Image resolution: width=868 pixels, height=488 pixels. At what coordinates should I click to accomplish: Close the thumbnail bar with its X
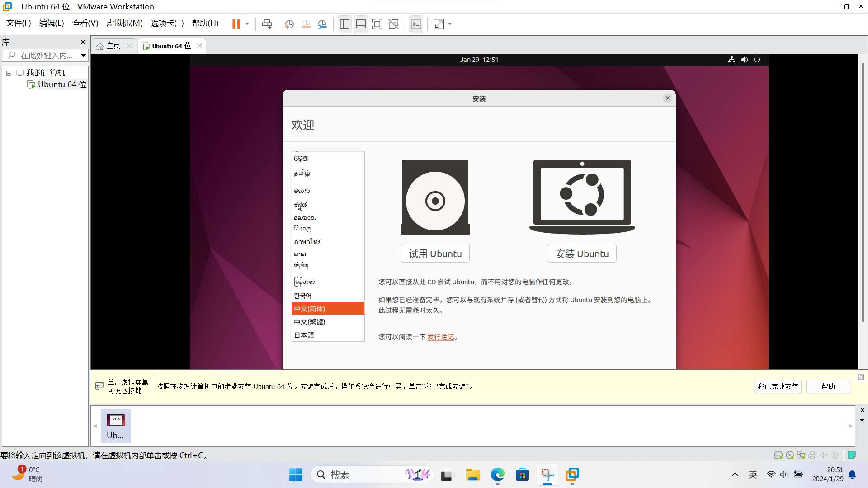[x=862, y=410]
